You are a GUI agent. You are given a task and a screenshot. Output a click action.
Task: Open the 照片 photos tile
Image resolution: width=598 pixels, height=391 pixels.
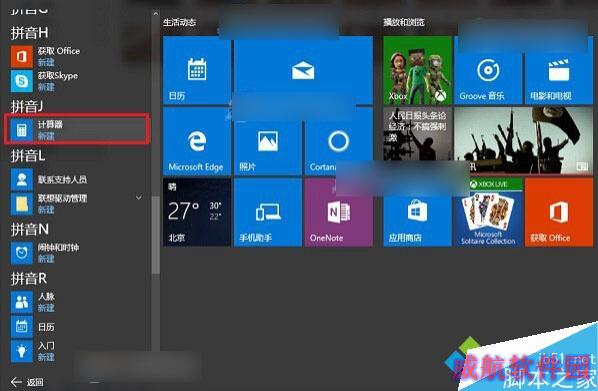point(268,141)
